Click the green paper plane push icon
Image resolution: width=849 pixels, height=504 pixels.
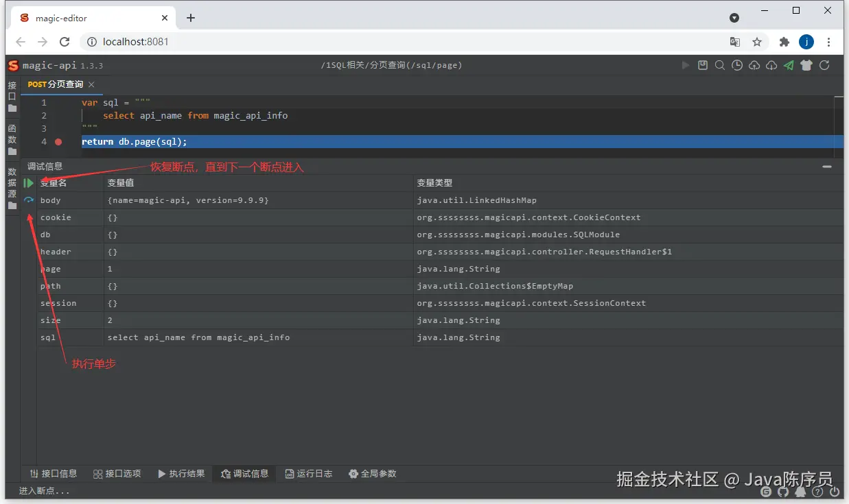click(x=789, y=66)
